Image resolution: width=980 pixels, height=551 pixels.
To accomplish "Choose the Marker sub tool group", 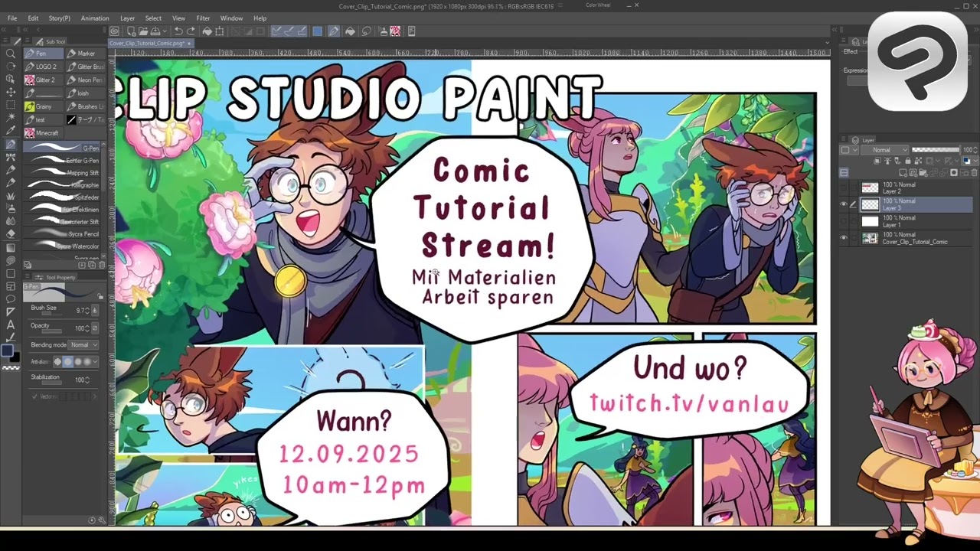I will point(85,54).
